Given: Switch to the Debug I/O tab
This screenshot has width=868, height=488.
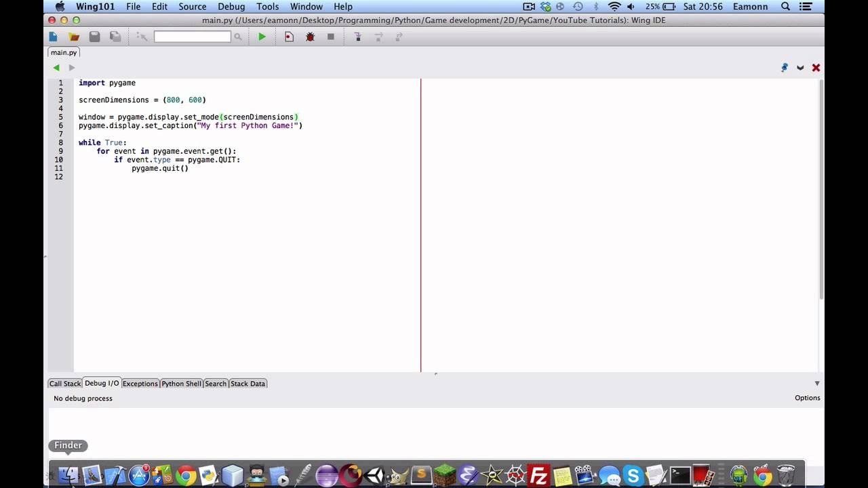Looking at the screenshot, I should click(102, 383).
